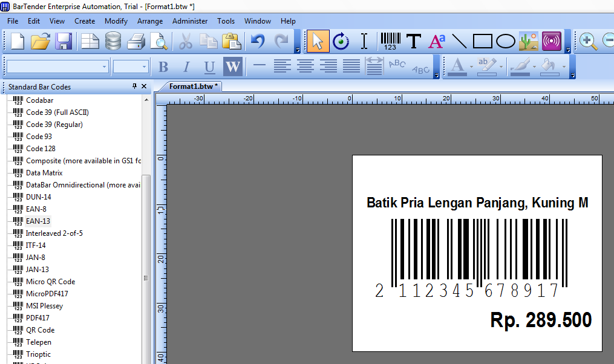
Task: Select the Ellipse drawing tool
Action: point(506,41)
